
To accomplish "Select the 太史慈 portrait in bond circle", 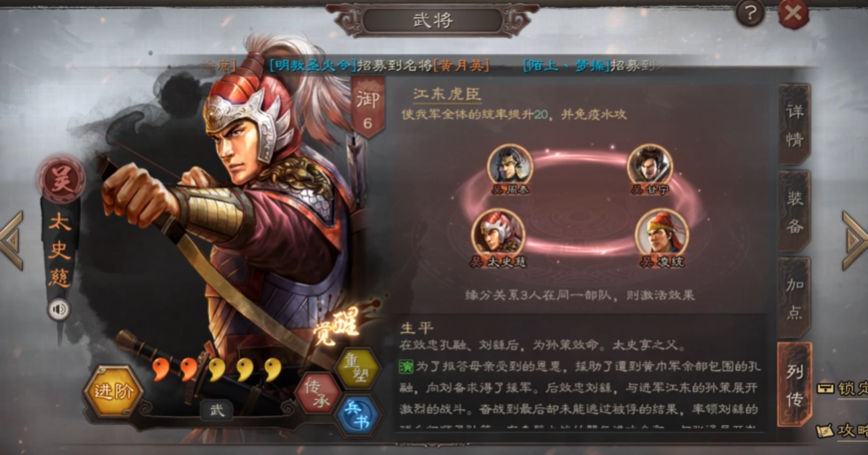I will [498, 236].
